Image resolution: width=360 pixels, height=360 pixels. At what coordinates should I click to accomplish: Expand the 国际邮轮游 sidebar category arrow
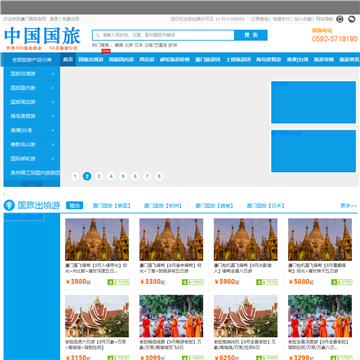coord(53,159)
